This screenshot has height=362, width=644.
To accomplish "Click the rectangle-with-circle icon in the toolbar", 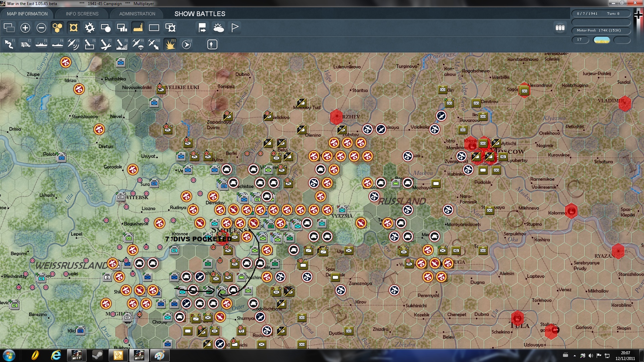I will click(106, 27).
